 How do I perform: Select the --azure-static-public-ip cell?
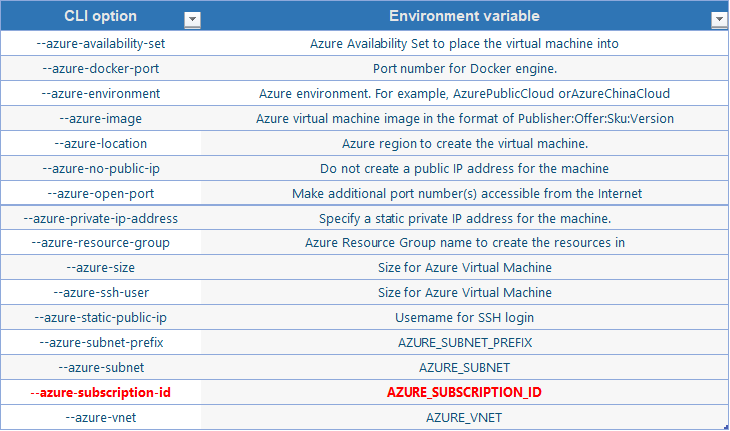pos(101,317)
